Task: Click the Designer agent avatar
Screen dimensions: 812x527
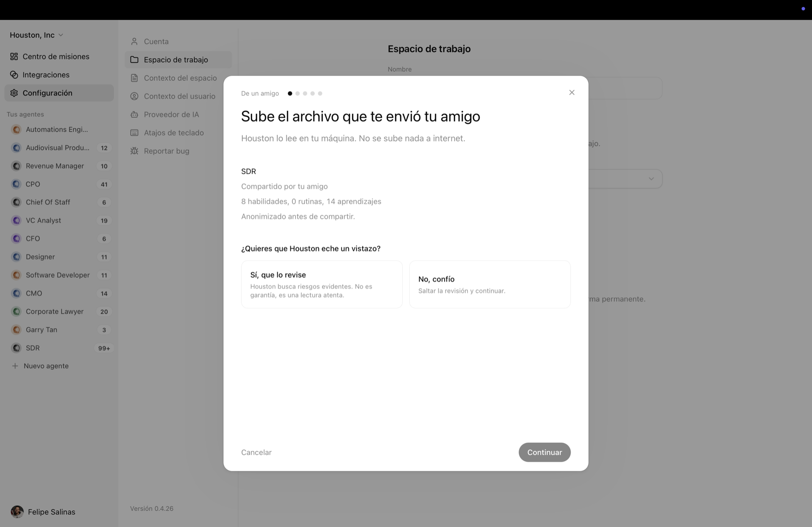Action: click(16, 257)
